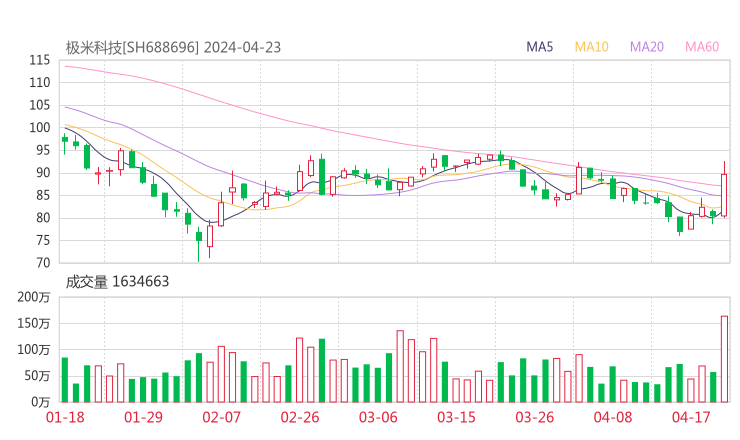The width and height of the screenshot is (740, 440).
Task: Click the MA20 legend label
Action: [647, 47]
